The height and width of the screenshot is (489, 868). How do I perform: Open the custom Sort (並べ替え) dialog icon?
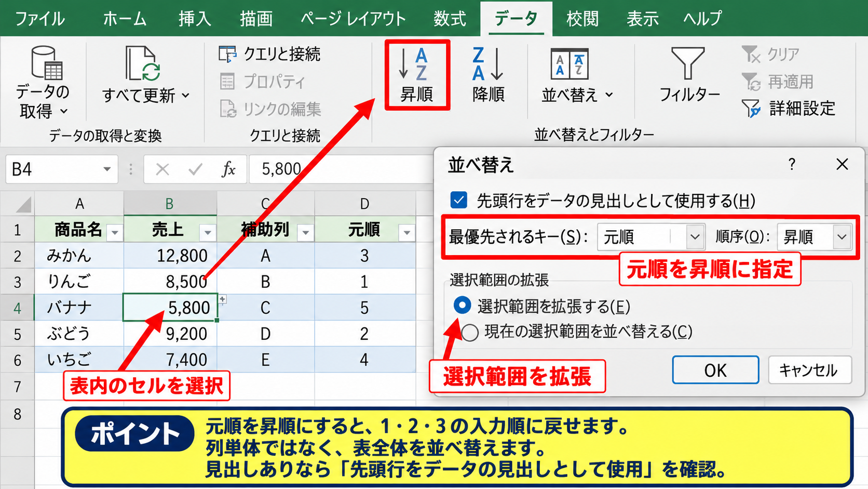point(569,64)
